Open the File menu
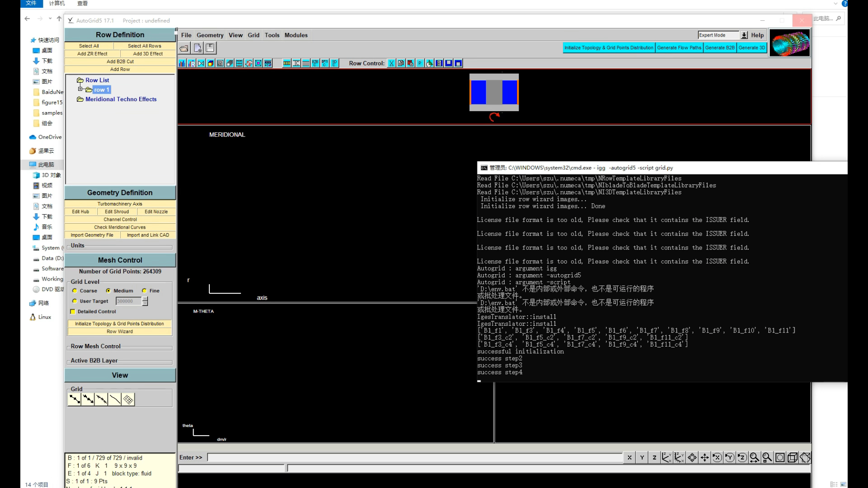Viewport: 868px width, 488px height. coord(186,35)
